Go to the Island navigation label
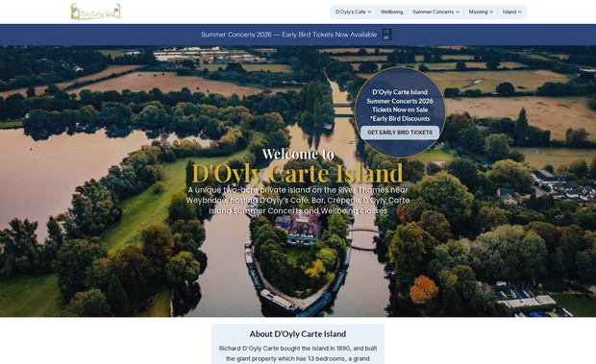Image resolution: width=596 pixels, height=364 pixels. click(x=509, y=12)
